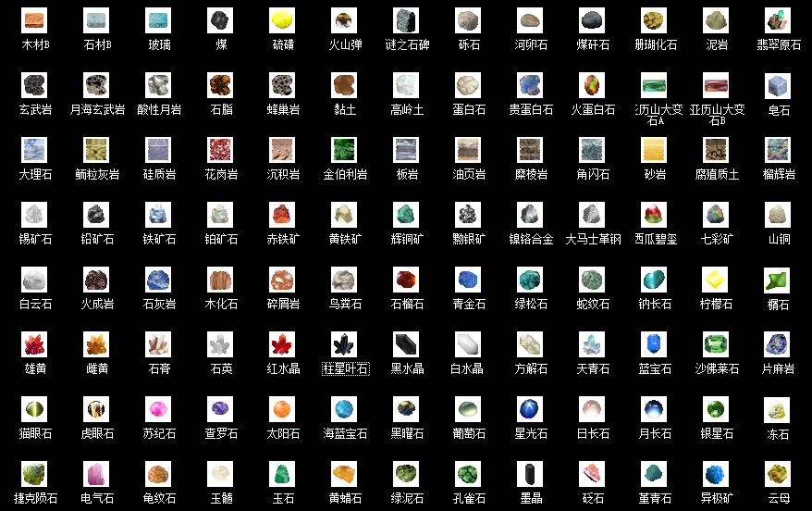Pick the 沙佛莱石 tsavorite icon

click(716, 344)
